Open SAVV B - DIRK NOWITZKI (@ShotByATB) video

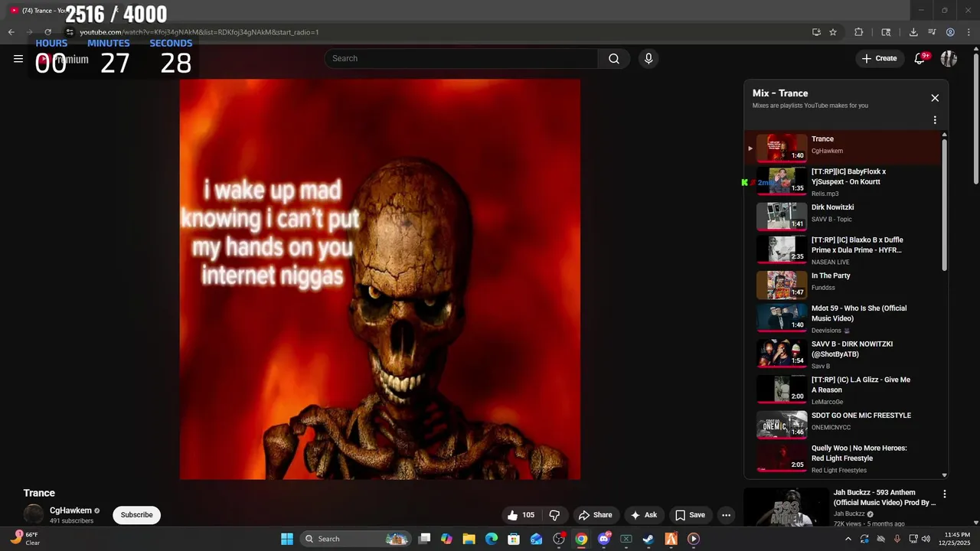852,349
